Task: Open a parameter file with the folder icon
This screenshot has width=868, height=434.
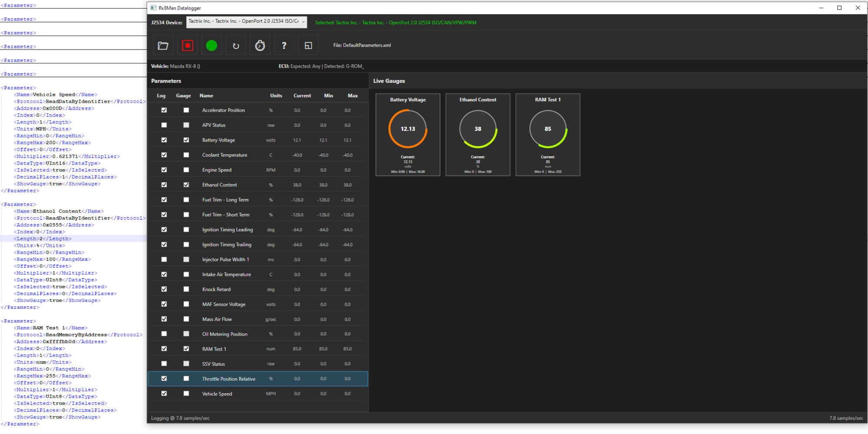Action: point(163,46)
